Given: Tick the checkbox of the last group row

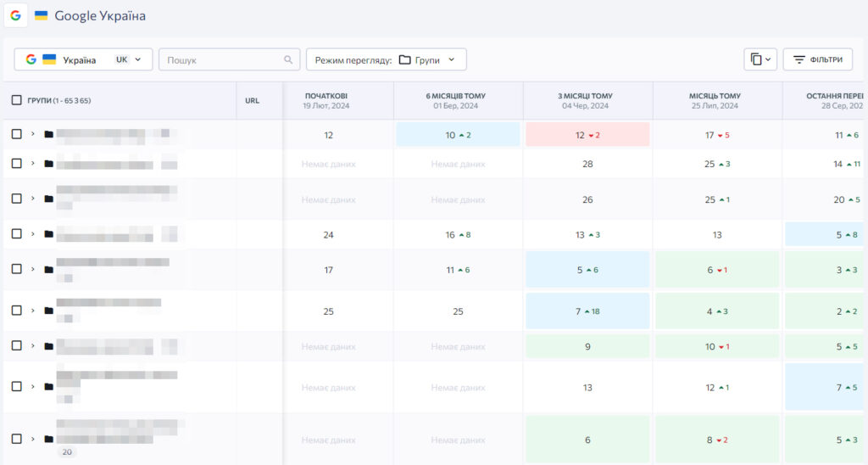Looking at the screenshot, I should [x=16, y=440].
